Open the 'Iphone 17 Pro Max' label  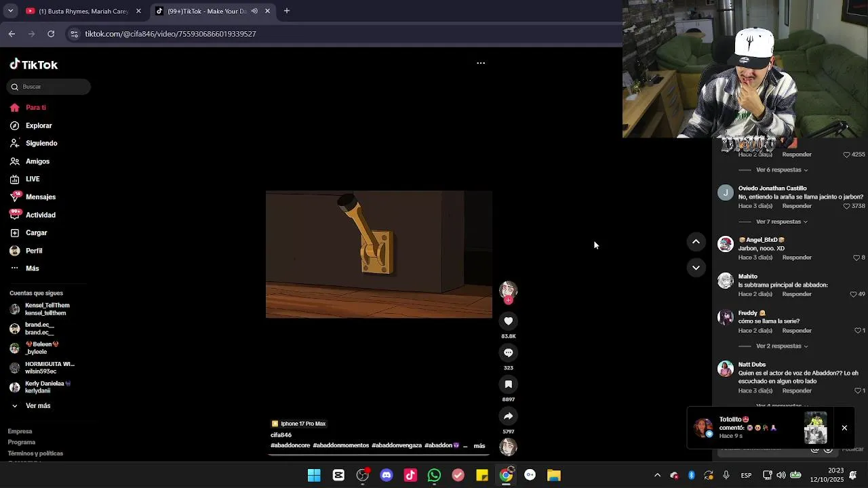(x=298, y=424)
